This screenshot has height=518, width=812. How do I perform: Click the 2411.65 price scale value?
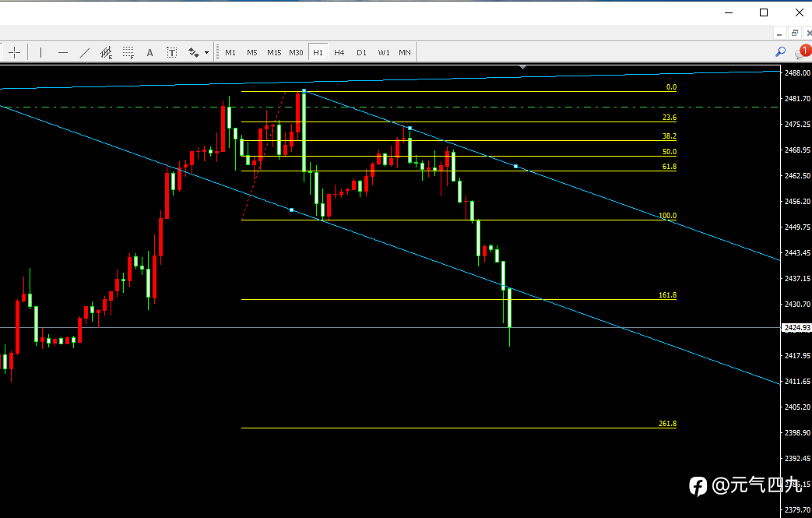797,381
